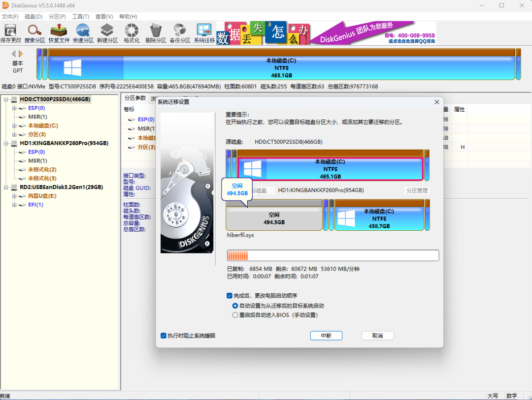Select MSR(1) under HD0 in tree

pyautogui.click(x=37, y=117)
